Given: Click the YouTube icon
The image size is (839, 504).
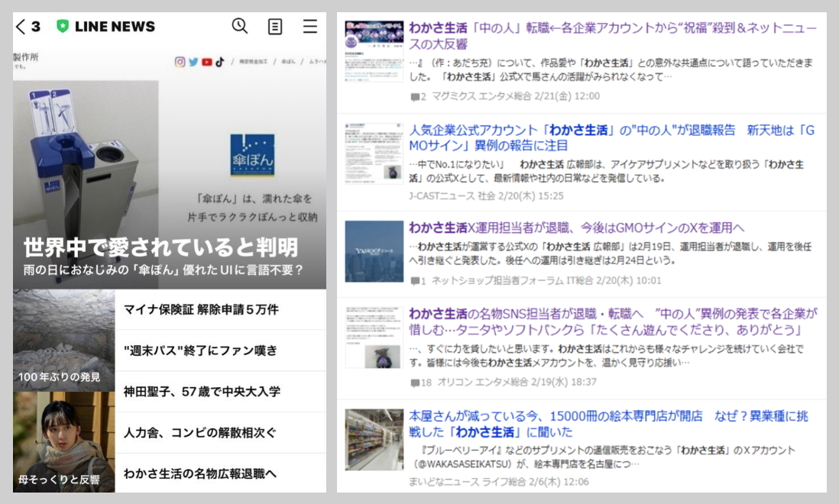Looking at the screenshot, I should (x=206, y=63).
